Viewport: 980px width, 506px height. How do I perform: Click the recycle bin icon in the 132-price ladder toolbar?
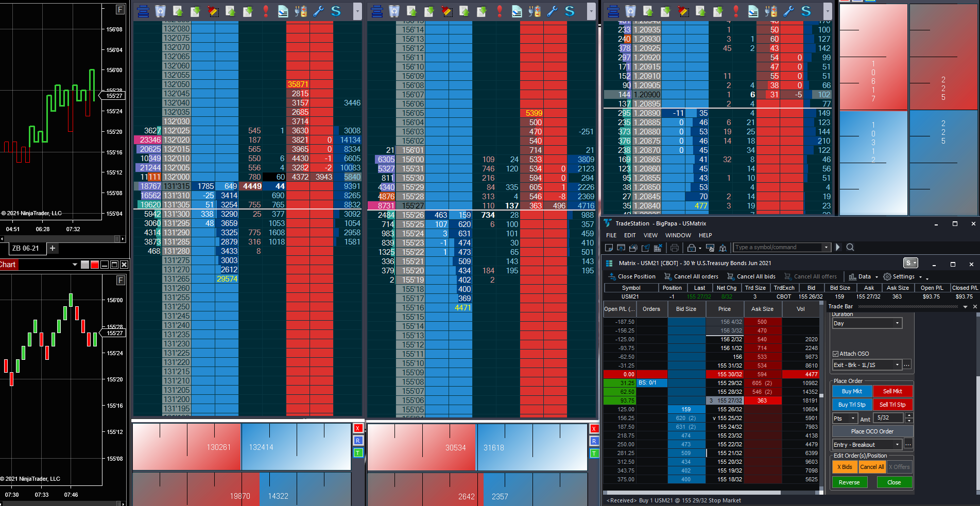(x=160, y=11)
